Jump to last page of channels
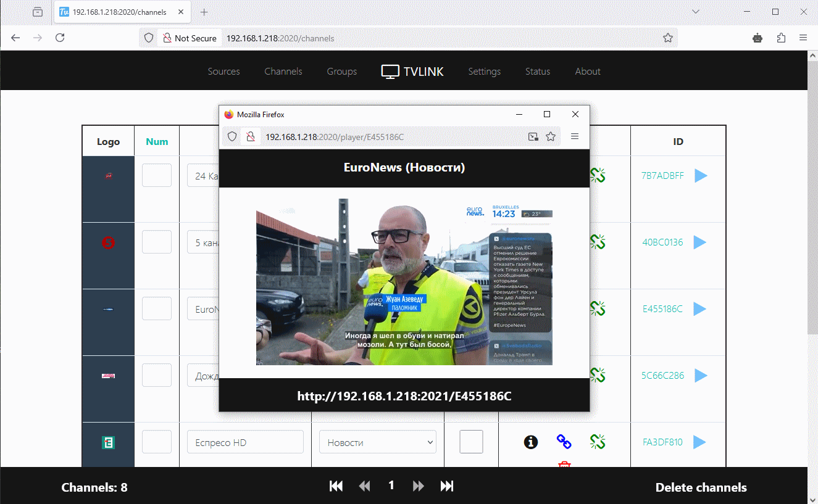The image size is (818, 504). click(447, 486)
